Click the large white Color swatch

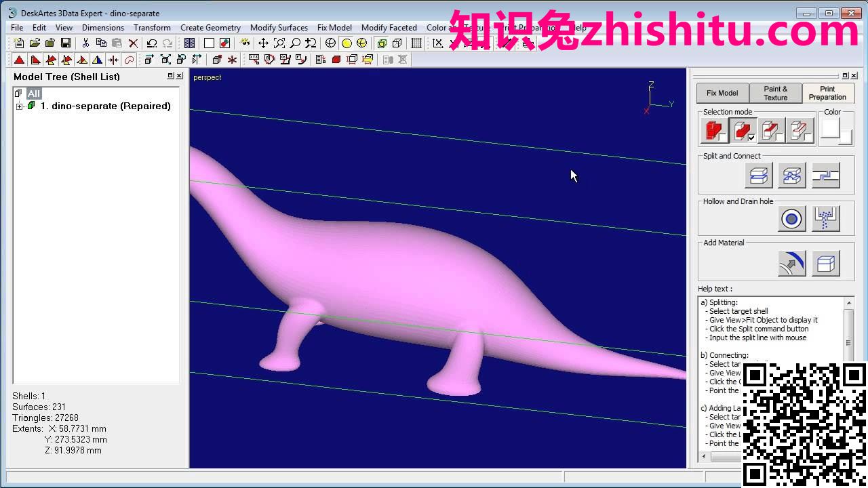click(x=831, y=128)
